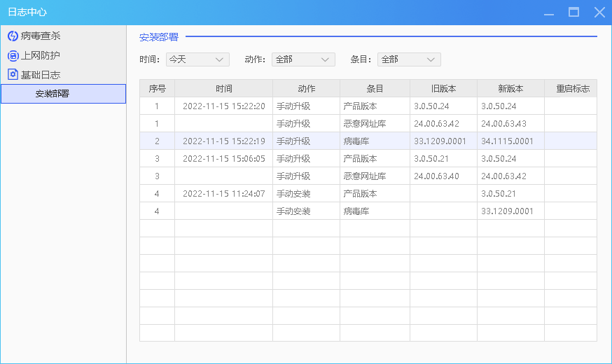
Task: Sort by 时间 column header
Action: (223, 89)
